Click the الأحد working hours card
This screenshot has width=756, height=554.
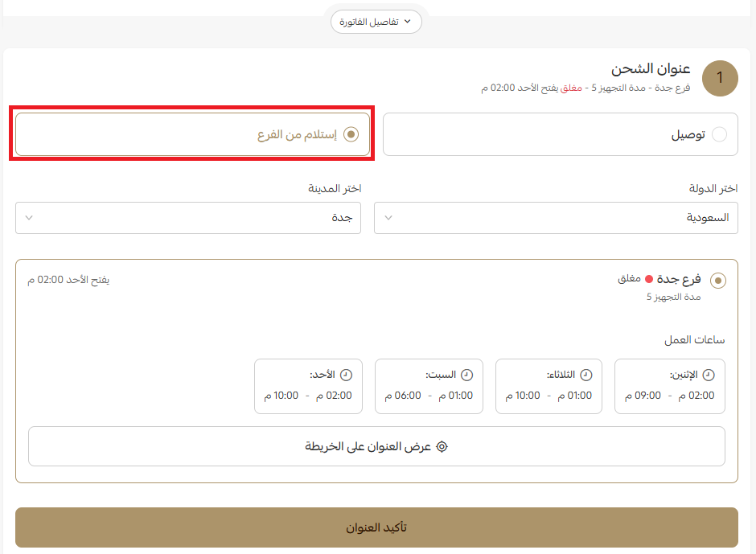(x=308, y=386)
